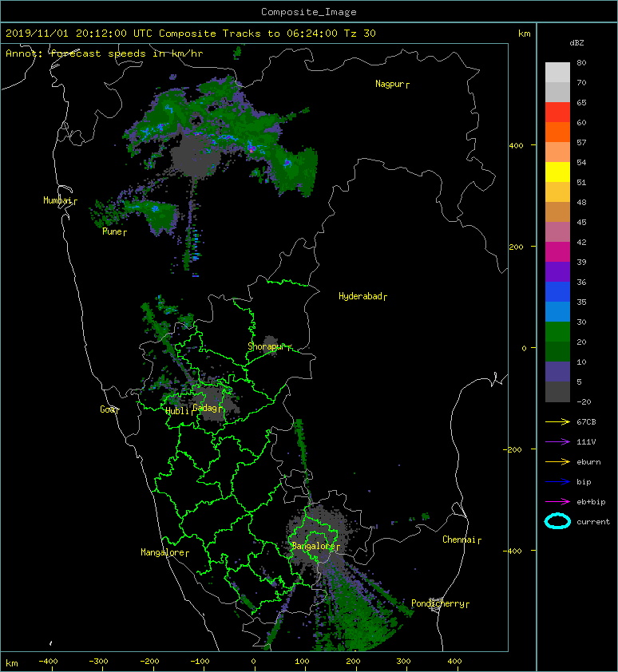618x672 pixels.
Task: Click the purple 111V arrow legend icon
Action: coord(557,441)
